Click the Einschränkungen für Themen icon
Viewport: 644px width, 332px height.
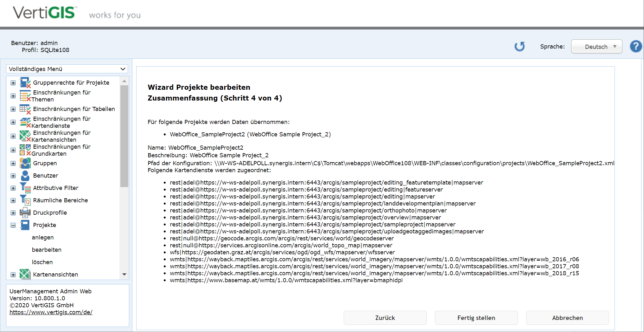click(x=25, y=96)
